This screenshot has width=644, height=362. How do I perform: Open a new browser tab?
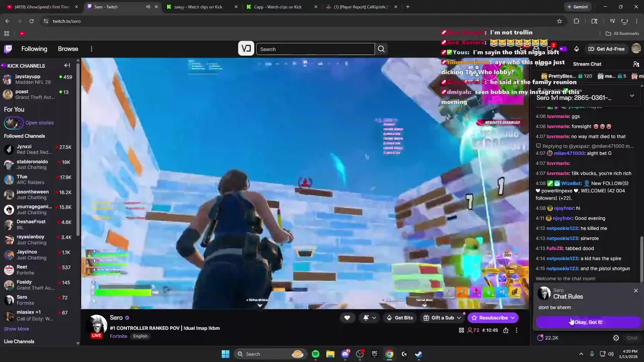408,7
